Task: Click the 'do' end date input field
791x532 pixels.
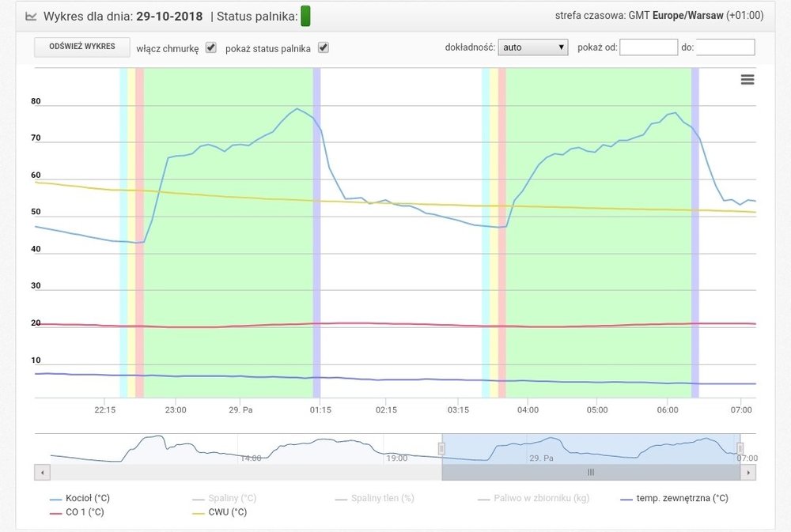Action: [x=725, y=47]
